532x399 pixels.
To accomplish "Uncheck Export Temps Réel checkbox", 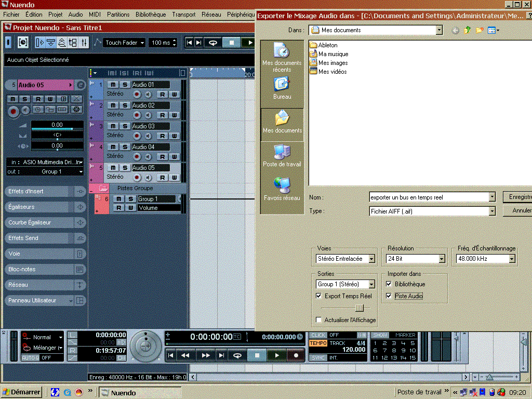I will click(319, 296).
